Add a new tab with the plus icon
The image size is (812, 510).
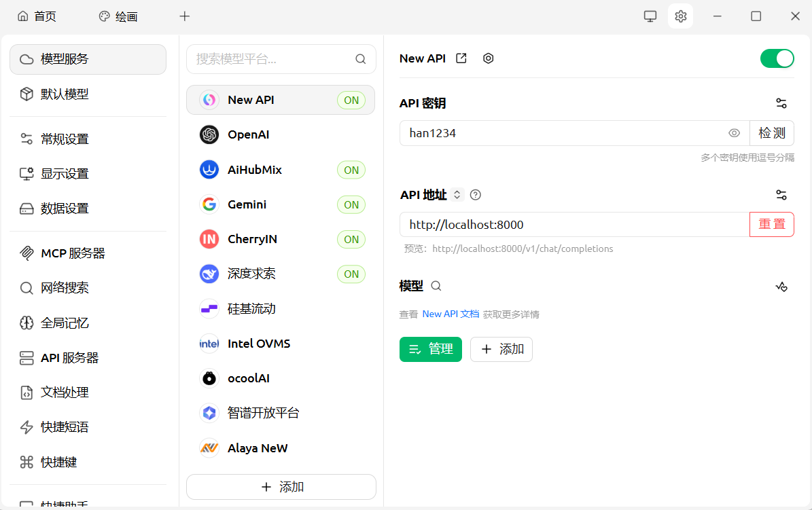pos(185,16)
